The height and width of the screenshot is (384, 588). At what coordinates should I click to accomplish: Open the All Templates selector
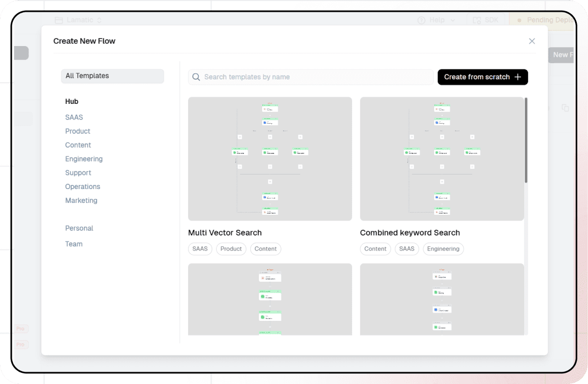[113, 76]
